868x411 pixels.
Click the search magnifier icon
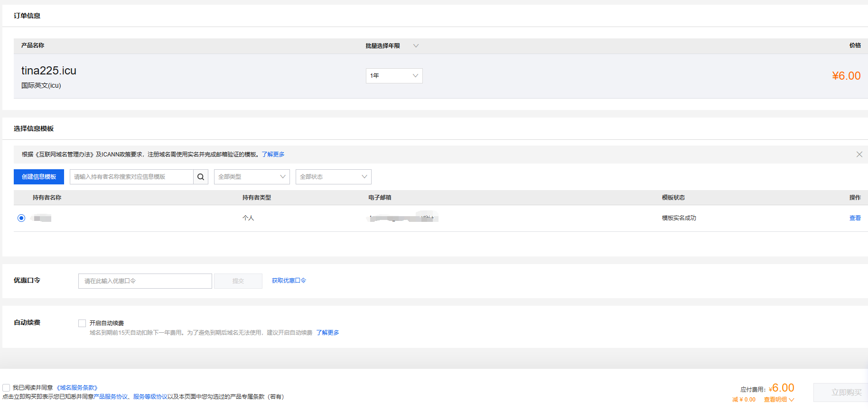[x=201, y=177]
